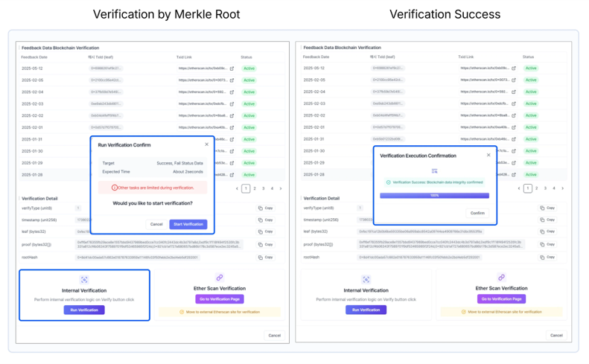Open external link icon for 2025-02-01 in Merkle Root panel

pos(232,128)
